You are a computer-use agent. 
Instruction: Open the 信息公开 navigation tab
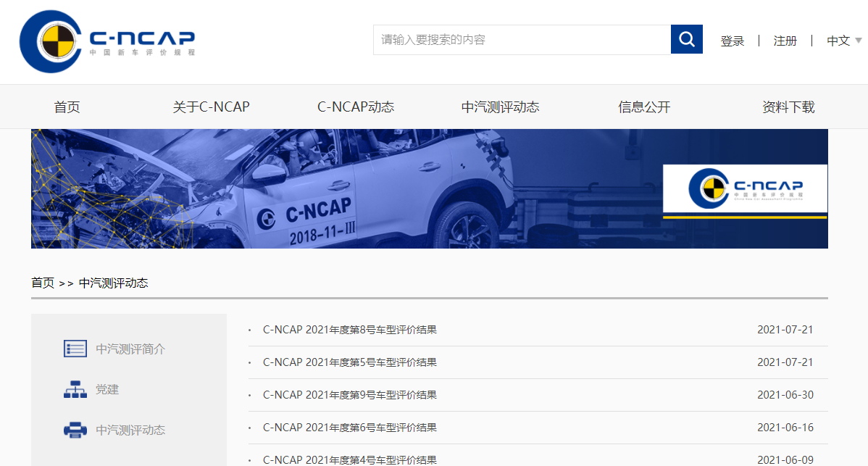[x=644, y=107]
